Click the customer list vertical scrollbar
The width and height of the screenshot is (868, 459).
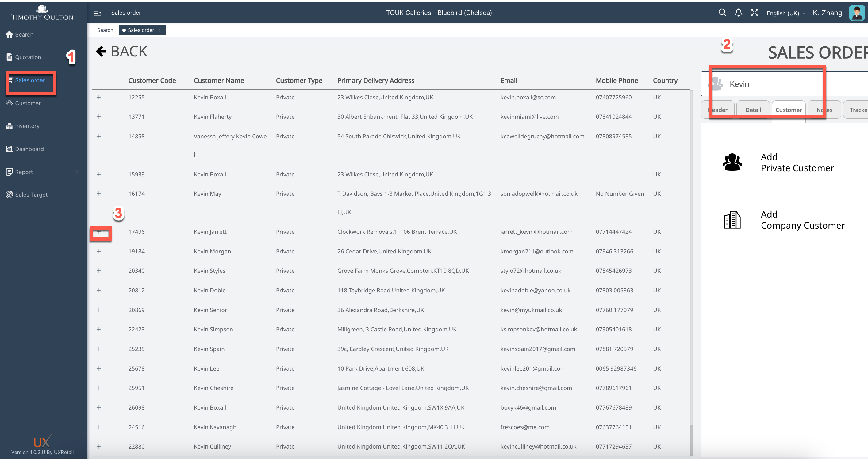tap(691, 440)
